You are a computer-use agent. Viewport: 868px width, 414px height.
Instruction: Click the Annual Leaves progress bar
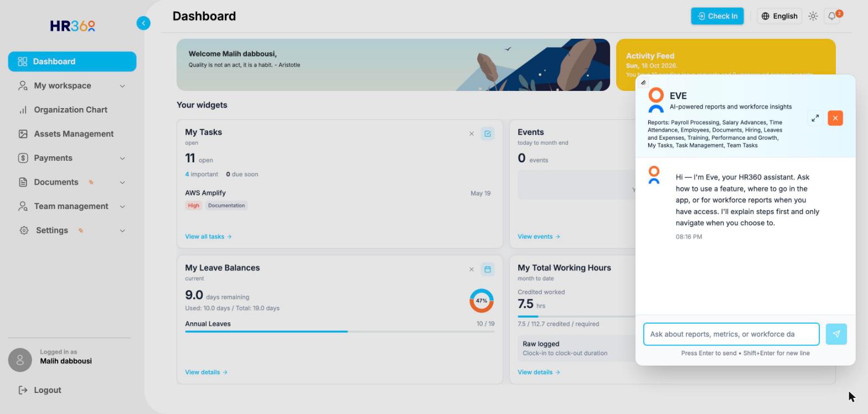pos(340,331)
